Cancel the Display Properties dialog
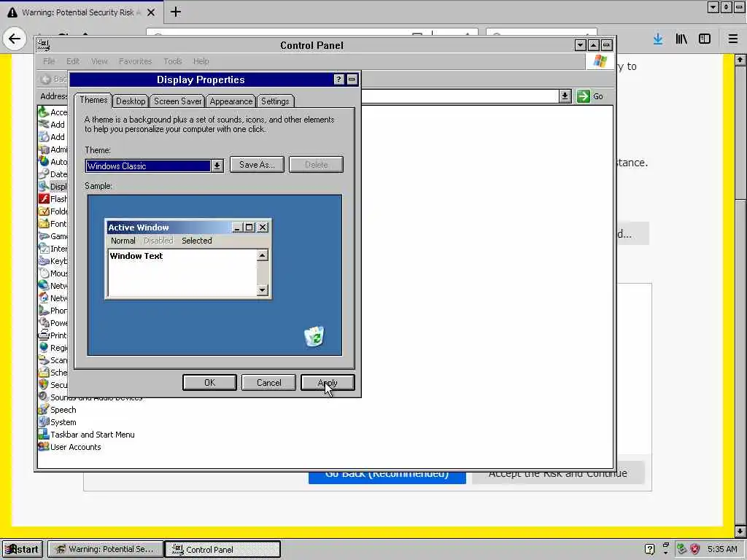747x560 pixels. click(x=268, y=382)
